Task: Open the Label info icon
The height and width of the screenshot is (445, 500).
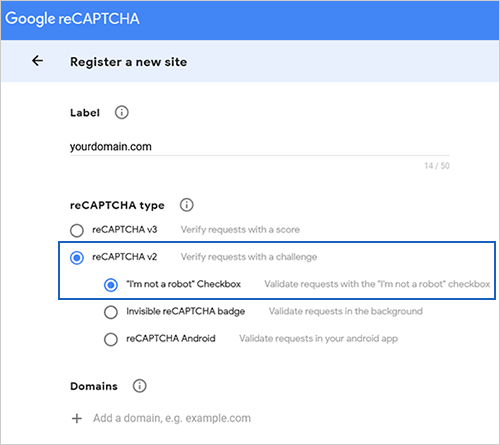Action: click(x=122, y=113)
